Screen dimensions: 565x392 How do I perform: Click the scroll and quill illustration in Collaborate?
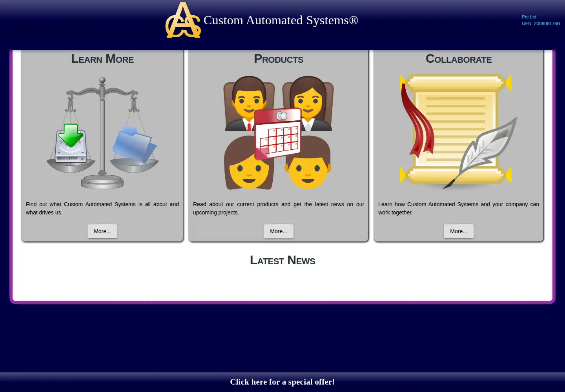[x=458, y=133]
